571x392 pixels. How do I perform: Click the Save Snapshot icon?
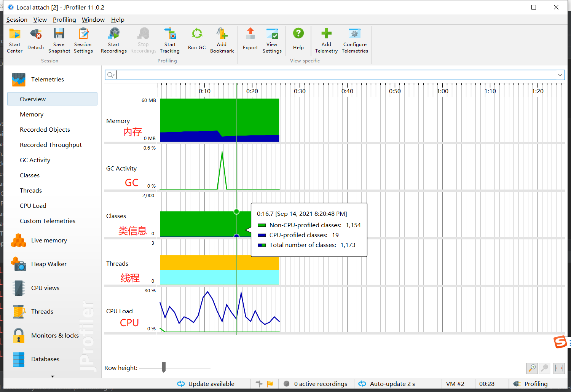click(x=59, y=40)
